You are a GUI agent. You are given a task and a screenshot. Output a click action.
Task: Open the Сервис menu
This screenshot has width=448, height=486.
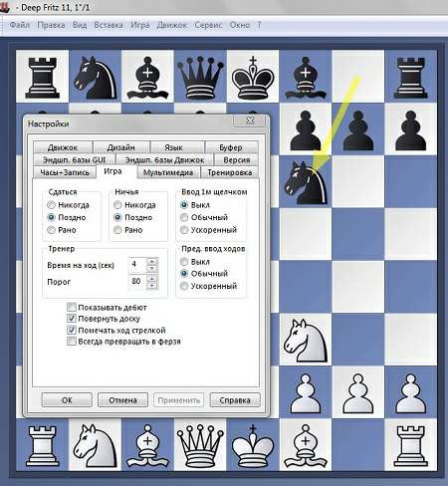[x=208, y=25]
